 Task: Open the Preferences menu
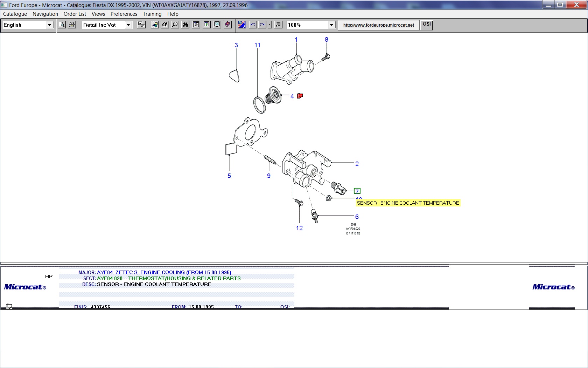click(124, 14)
